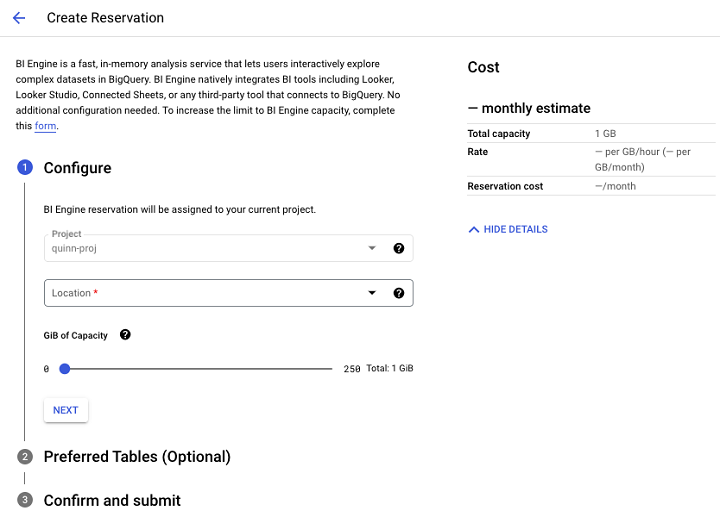Click the step 3 numbered circle
The image size is (720, 517).
coord(25,500)
